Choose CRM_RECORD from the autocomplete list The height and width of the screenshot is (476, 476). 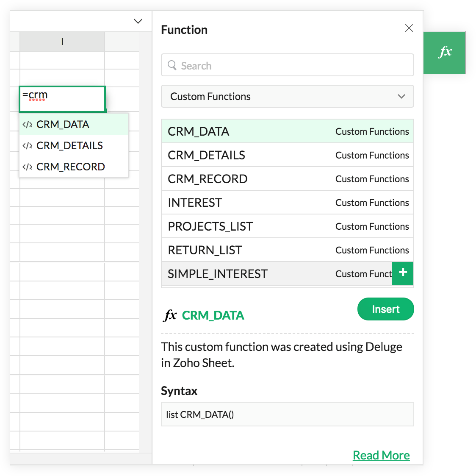pos(74,167)
